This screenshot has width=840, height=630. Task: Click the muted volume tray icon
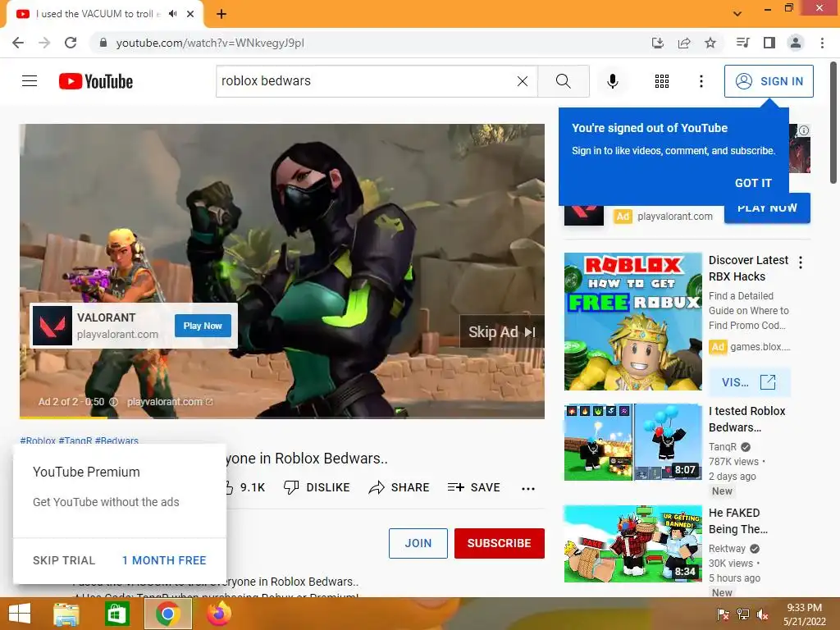point(762,614)
